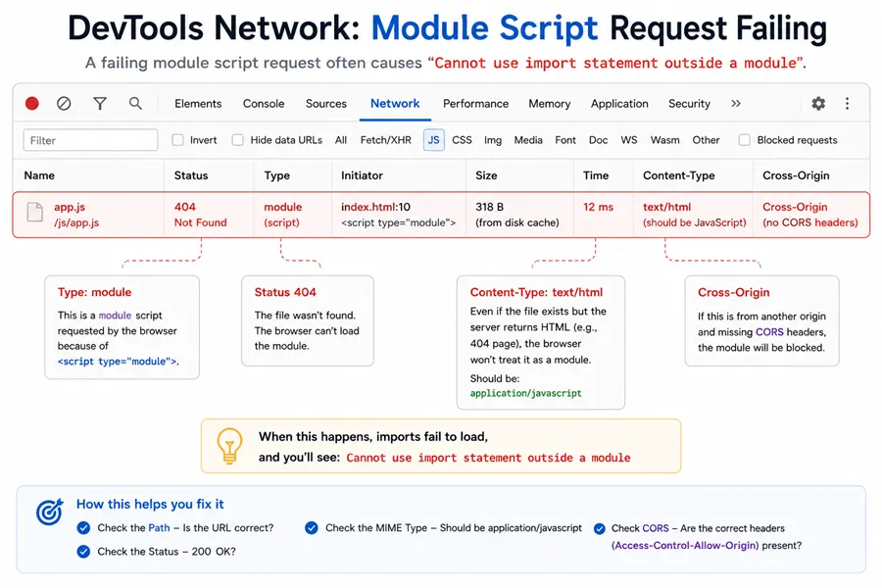Click the Content-Type: text/html card heading
Screen dimensions: 882x588
tap(536, 292)
